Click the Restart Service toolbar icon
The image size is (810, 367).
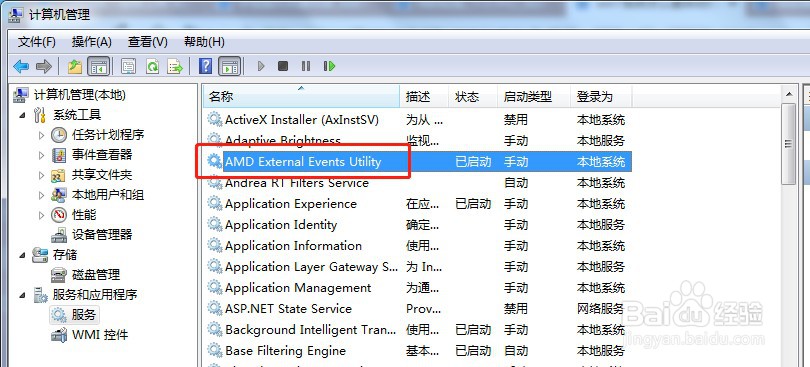click(x=329, y=66)
